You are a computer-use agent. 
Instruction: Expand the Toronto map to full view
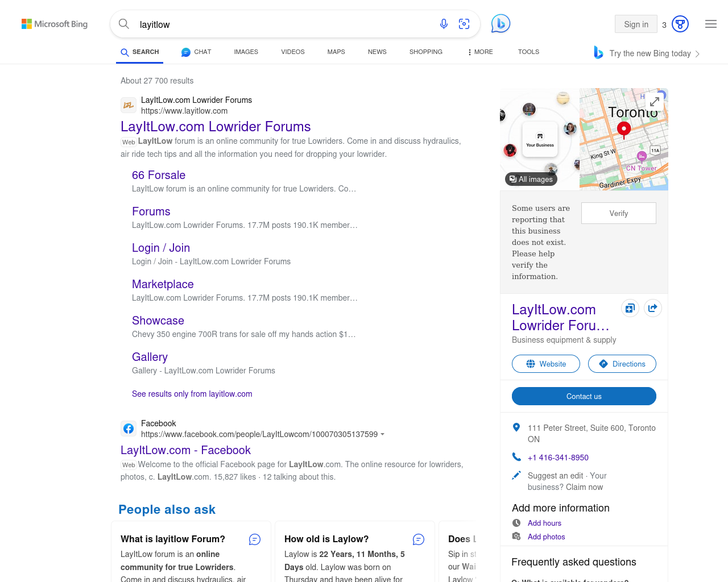(x=655, y=101)
